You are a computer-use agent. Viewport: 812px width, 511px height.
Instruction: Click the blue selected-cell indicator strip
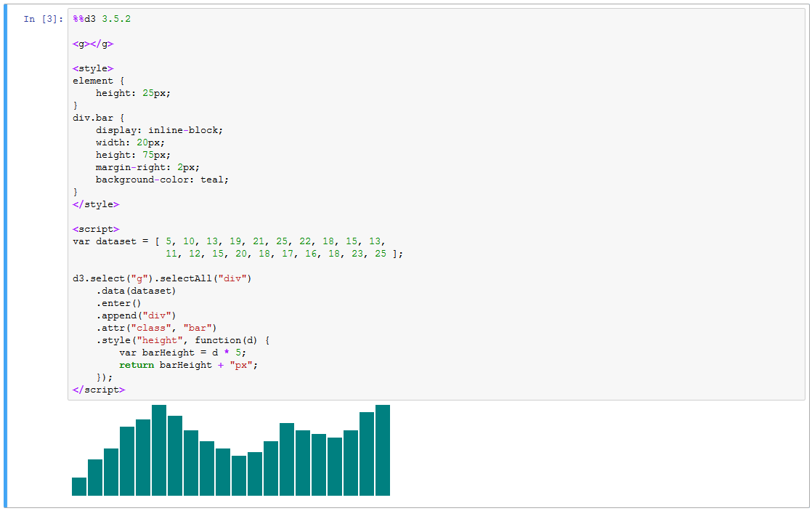[x=6, y=256]
